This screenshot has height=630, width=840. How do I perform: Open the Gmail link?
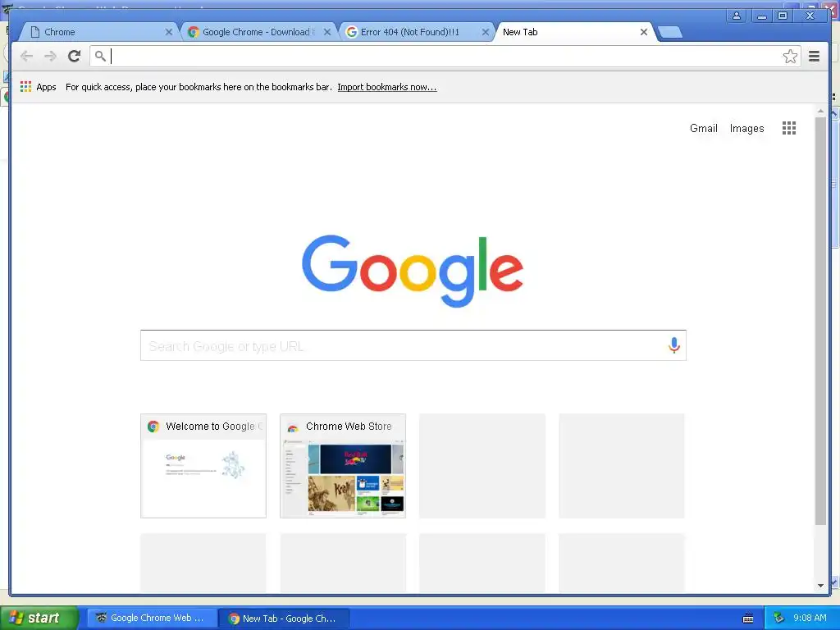tap(703, 128)
